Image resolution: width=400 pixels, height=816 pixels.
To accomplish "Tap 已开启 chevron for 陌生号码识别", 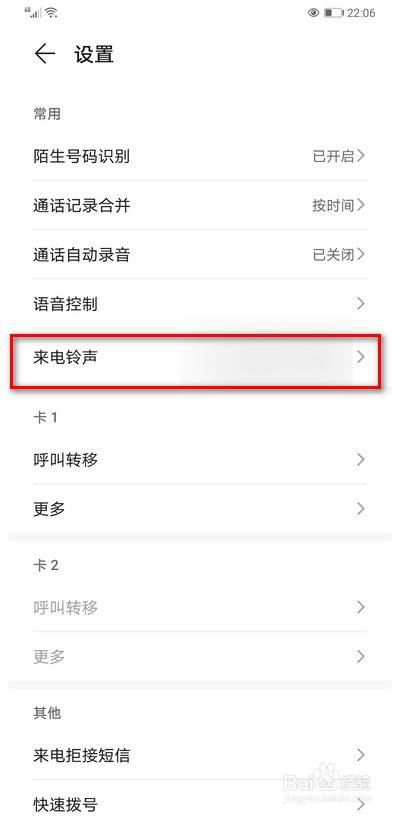I will [361, 156].
